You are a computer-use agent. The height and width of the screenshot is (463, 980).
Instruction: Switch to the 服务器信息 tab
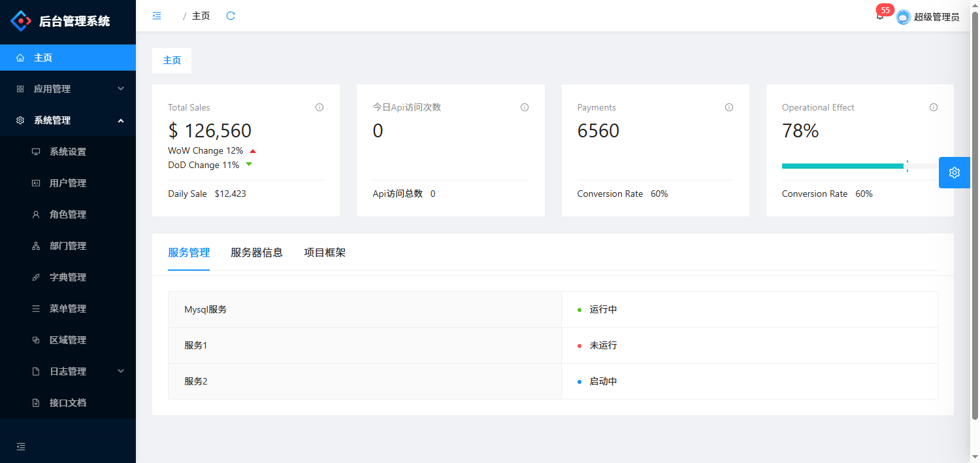tap(257, 252)
